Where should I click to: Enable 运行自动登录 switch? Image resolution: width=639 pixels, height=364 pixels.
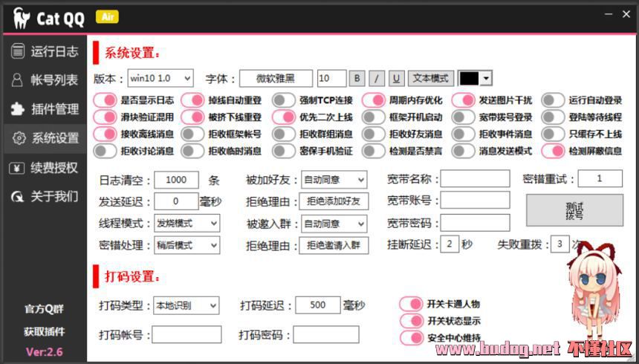pyautogui.click(x=553, y=100)
